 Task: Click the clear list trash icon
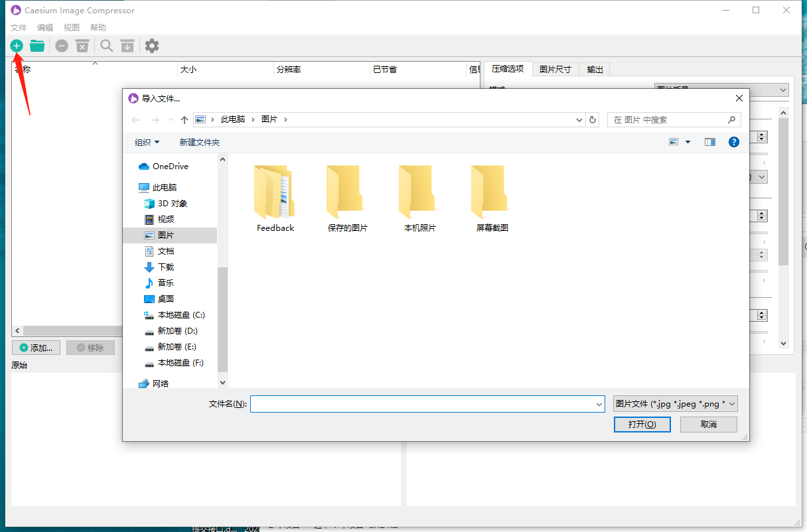pos(82,46)
